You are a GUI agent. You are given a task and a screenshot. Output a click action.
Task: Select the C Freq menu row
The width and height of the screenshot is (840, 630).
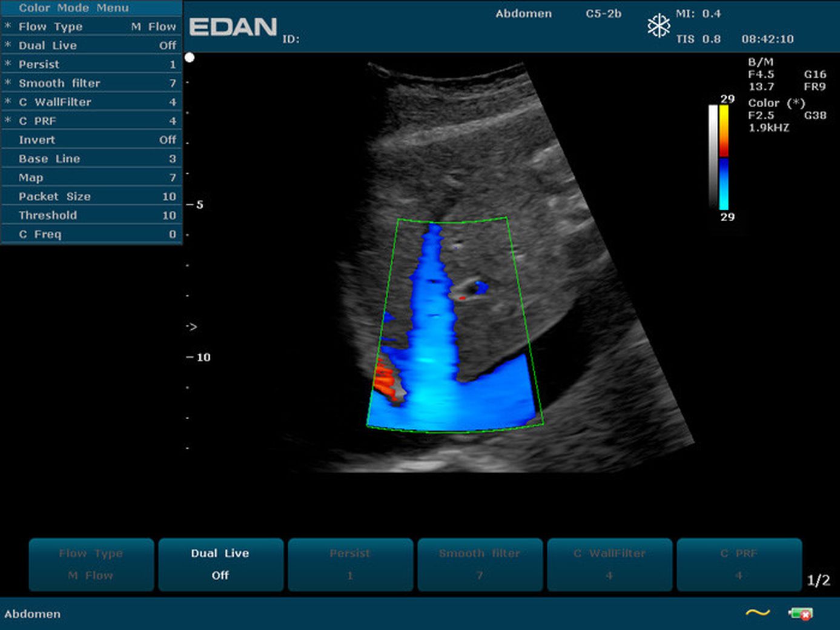point(91,234)
